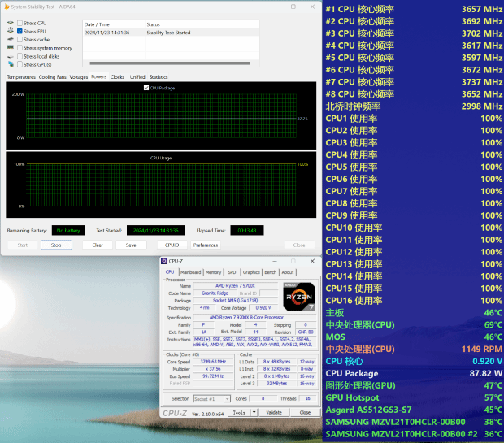The image size is (504, 443).
Task: Click the Clear button
Action: click(98, 245)
